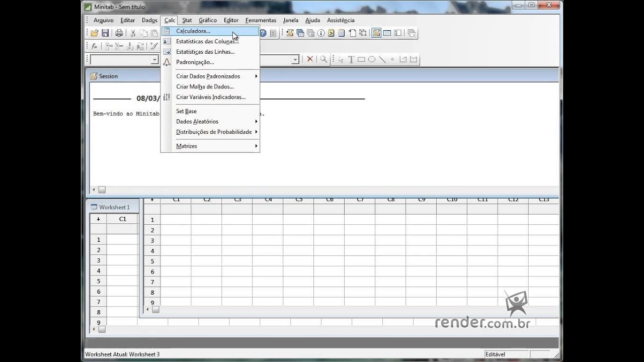Open the left toolbar combo box dropdown
Image resolution: width=644 pixels, height=362 pixels.
[154, 59]
